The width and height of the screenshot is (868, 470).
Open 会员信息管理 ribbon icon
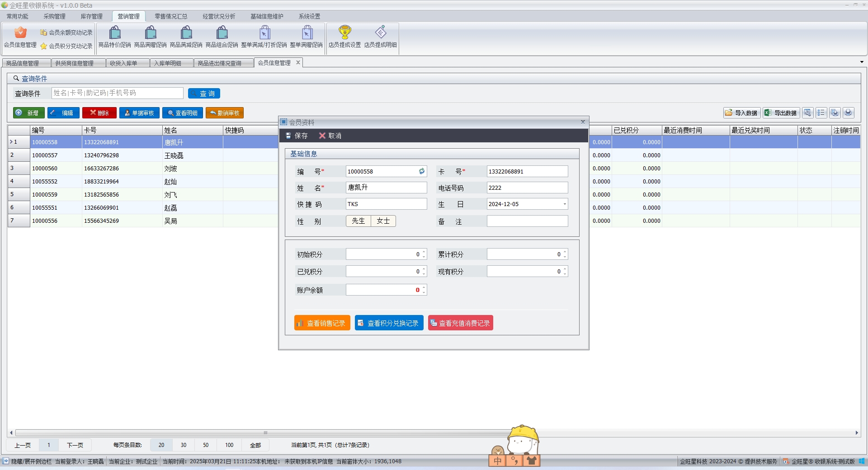tap(20, 37)
